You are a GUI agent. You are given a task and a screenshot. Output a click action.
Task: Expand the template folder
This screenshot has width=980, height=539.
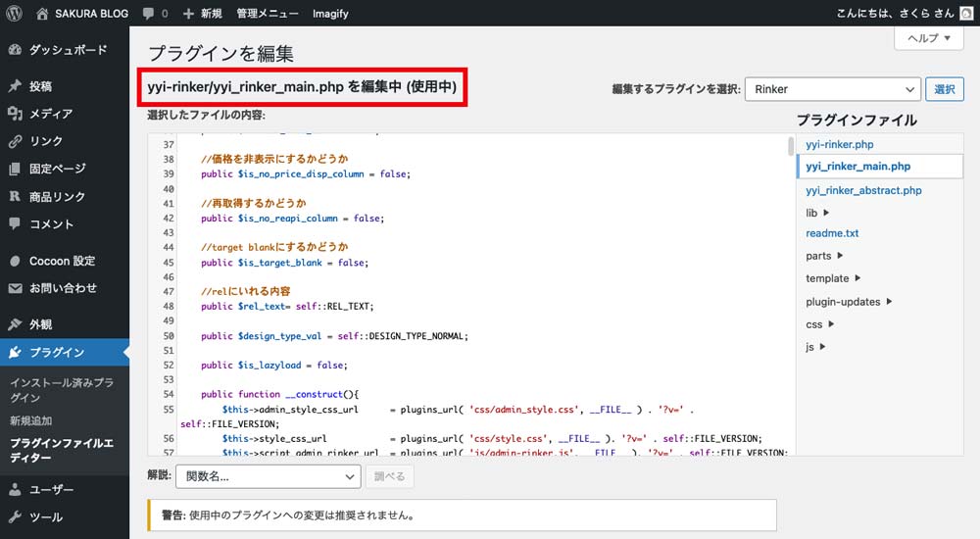coord(833,278)
